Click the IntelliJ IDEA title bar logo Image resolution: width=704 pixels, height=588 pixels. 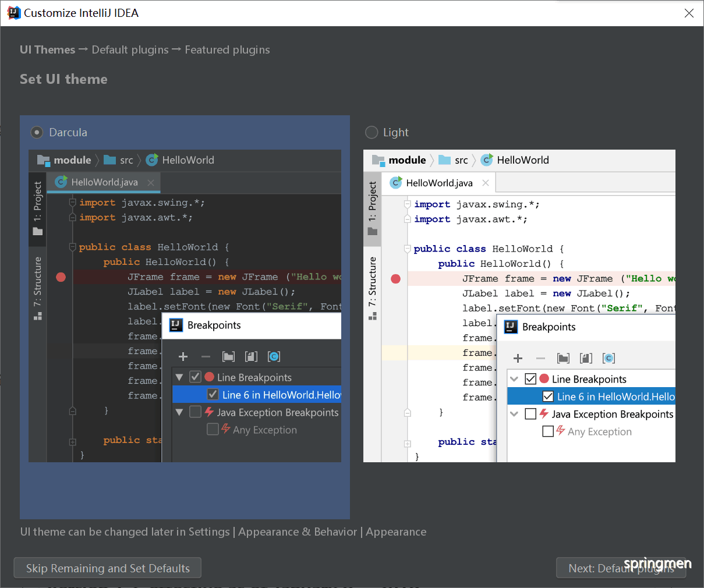click(x=13, y=13)
